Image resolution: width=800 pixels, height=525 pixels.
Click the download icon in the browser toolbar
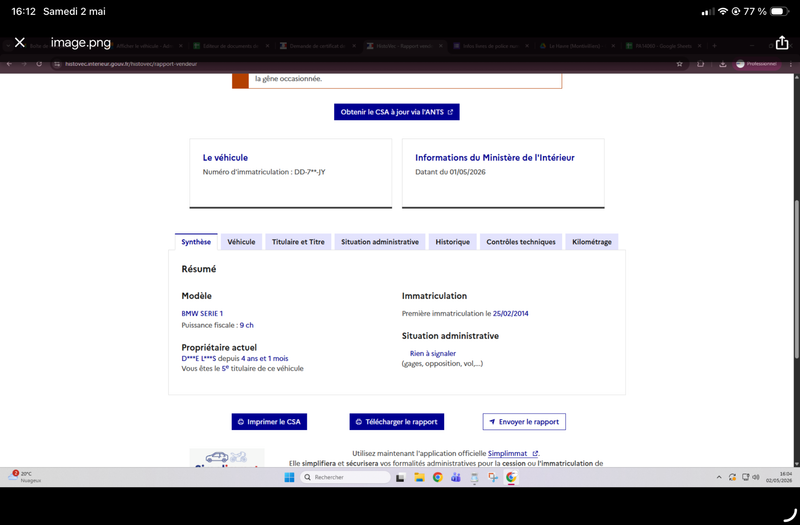click(x=722, y=64)
